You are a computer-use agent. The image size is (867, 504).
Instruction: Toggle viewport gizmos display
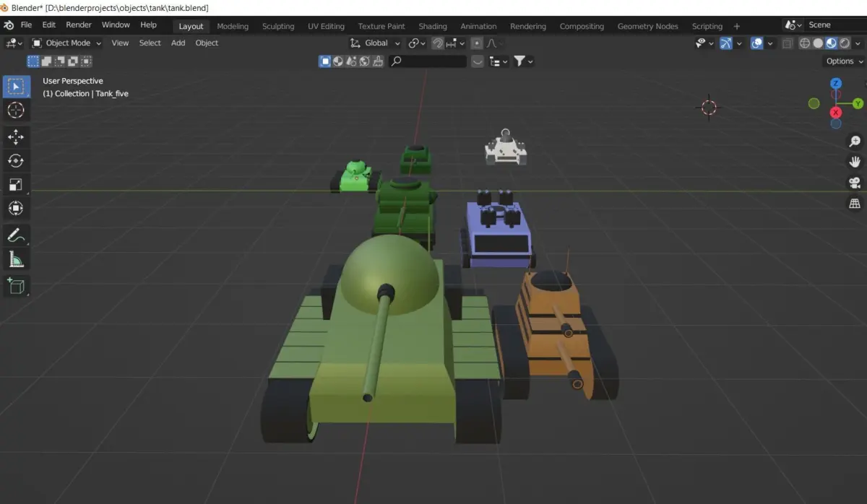726,43
